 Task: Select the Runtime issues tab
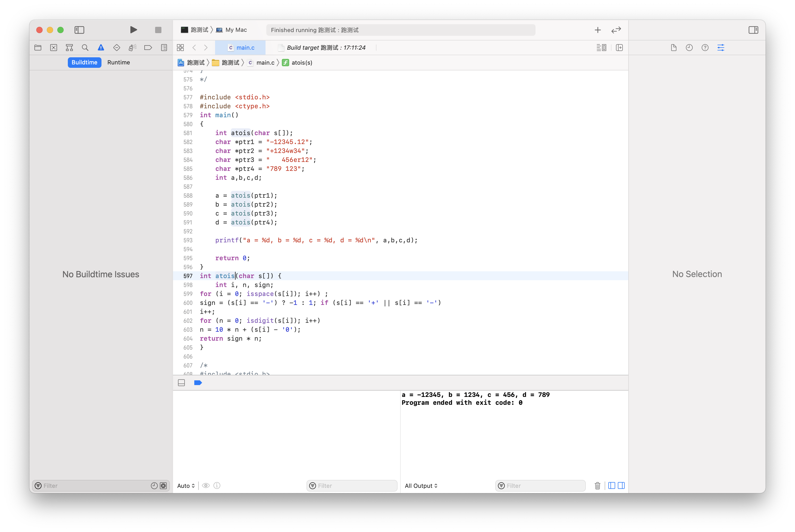[118, 63]
